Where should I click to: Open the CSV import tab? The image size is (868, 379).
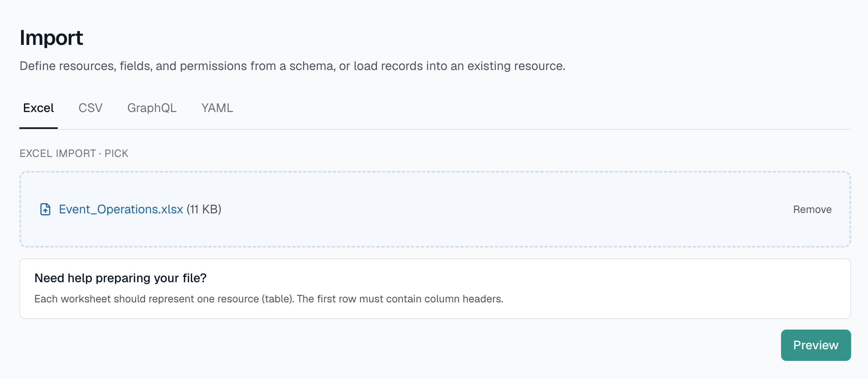pos(90,108)
